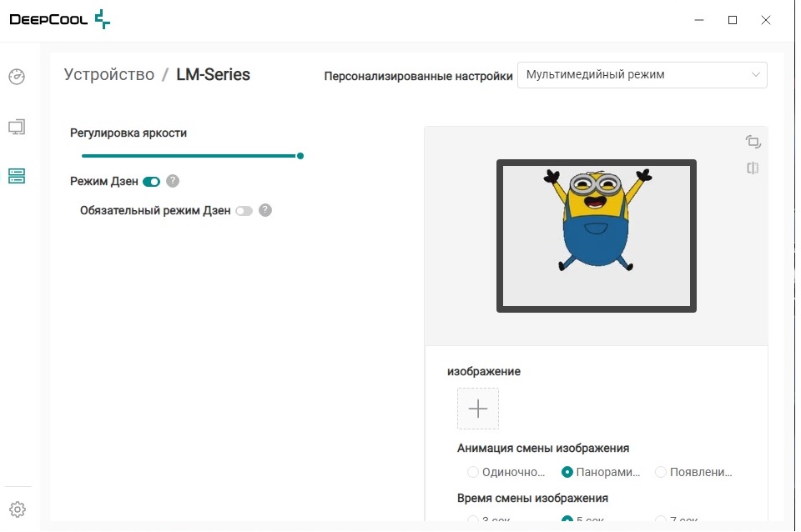Enable Обязательный режим Дзен switch
This screenshot has width=801, height=532.
point(244,211)
